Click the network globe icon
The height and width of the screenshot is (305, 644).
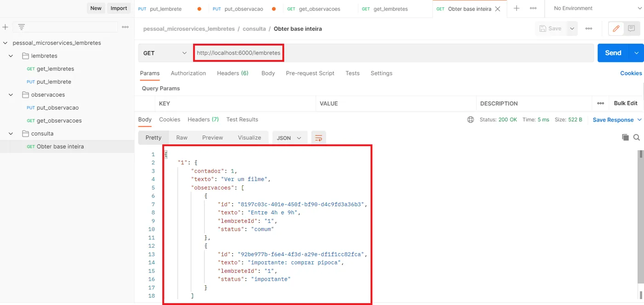(471, 119)
